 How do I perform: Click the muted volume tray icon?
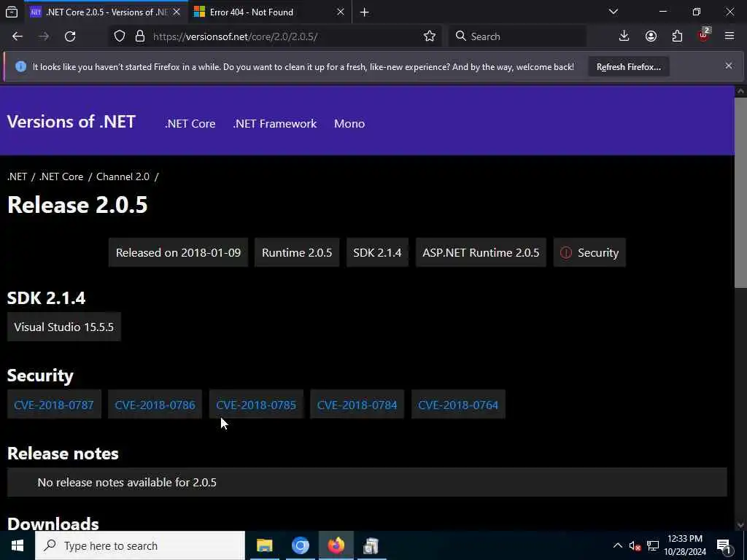point(635,545)
